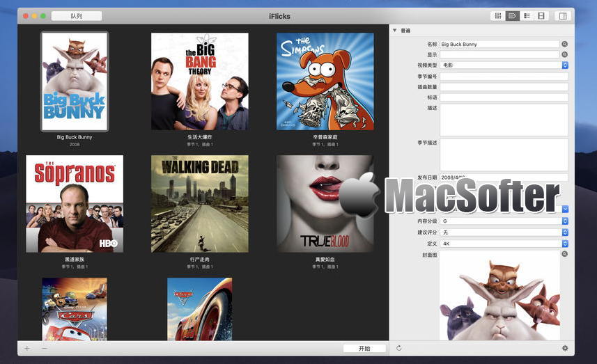Image resolution: width=597 pixels, height=364 pixels.
Task: Remove the item with the minus button
Action: click(x=45, y=349)
